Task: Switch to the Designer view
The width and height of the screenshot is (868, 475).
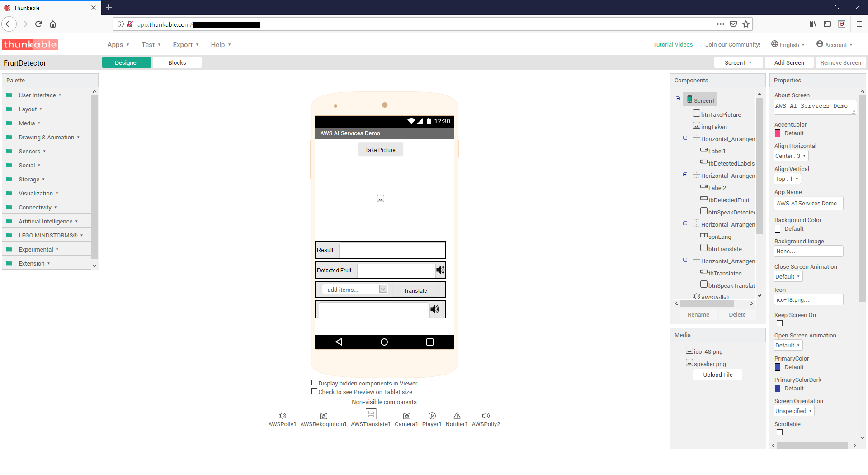Action: (x=127, y=62)
